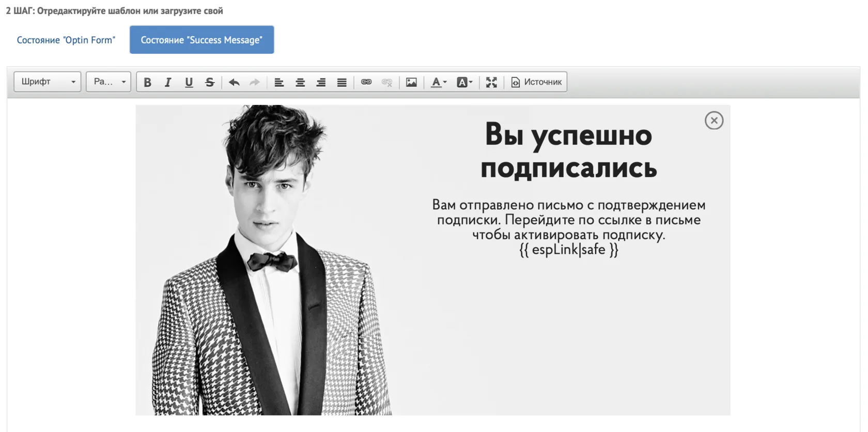Open the Шрифт font dropdown
Screen dimensions: 868x432
[48, 82]
